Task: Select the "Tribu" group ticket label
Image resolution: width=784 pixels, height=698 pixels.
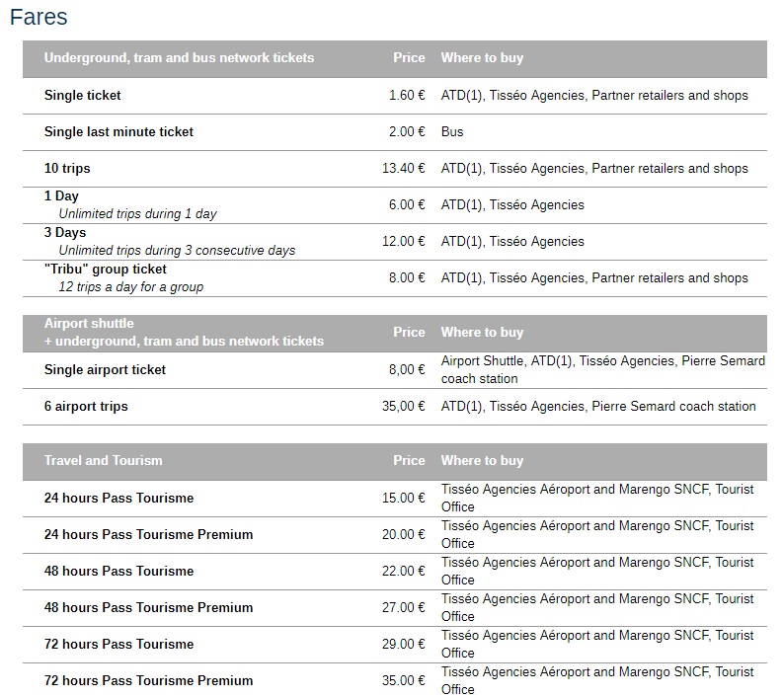Action: pyautogui.click(x=106, y=270)
